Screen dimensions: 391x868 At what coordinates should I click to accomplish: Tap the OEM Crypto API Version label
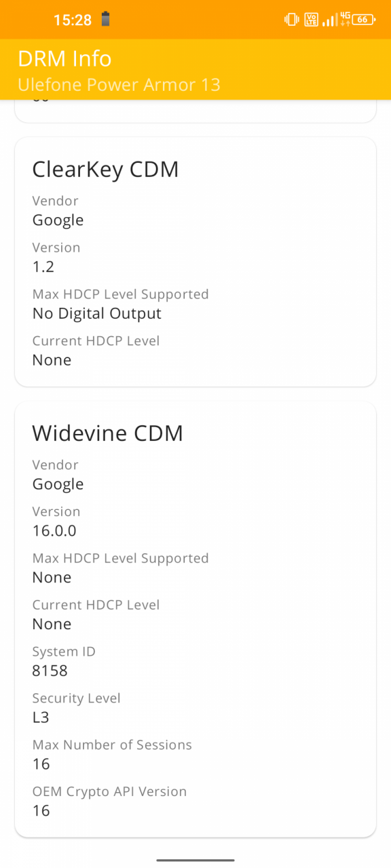[x=109, y=791]
